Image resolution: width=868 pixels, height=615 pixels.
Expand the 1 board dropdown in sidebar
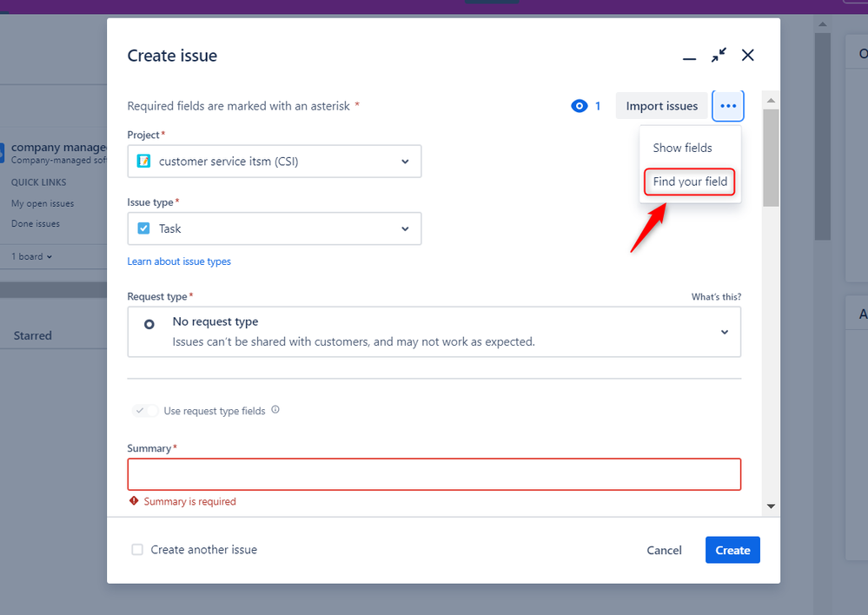(x=31, y=257)
